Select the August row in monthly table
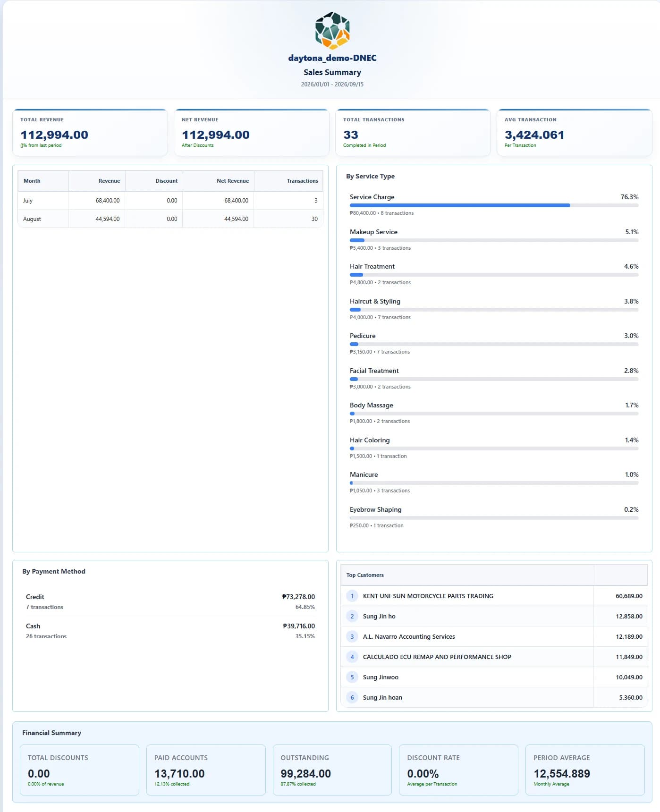The width and height of the screenshot is (660, 812). click(170, 219)
